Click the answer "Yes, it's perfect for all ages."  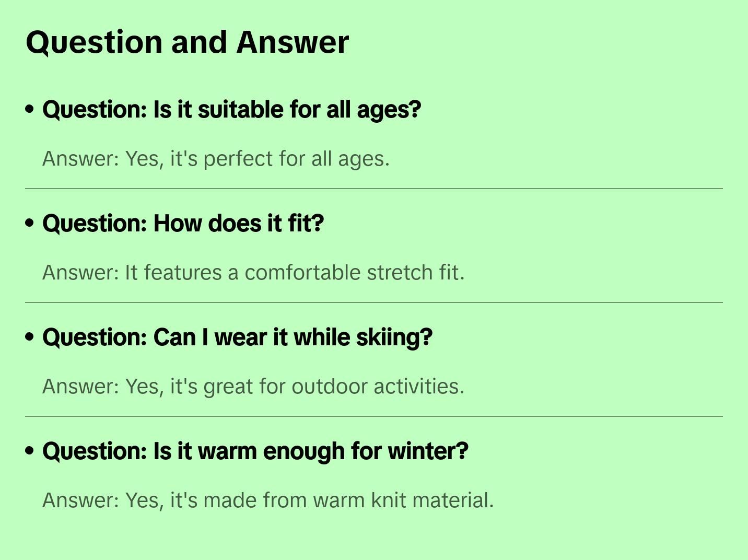tap(216, 159)
